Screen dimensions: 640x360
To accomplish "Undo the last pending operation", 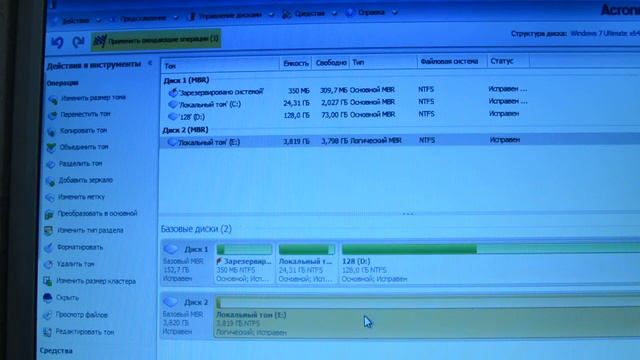I will (x=58, y=41).
